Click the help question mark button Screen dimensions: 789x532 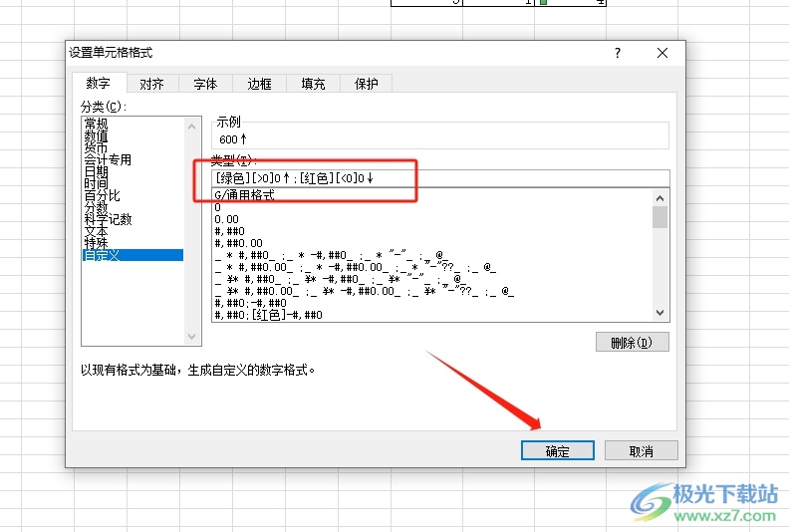click(x=618, y=53)
